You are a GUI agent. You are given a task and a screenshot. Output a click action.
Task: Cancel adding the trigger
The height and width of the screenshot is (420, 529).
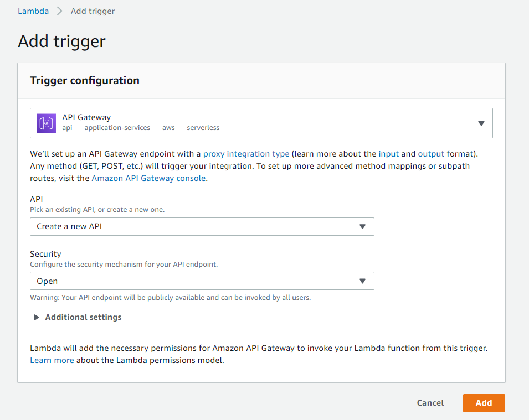tap(430, 403)
